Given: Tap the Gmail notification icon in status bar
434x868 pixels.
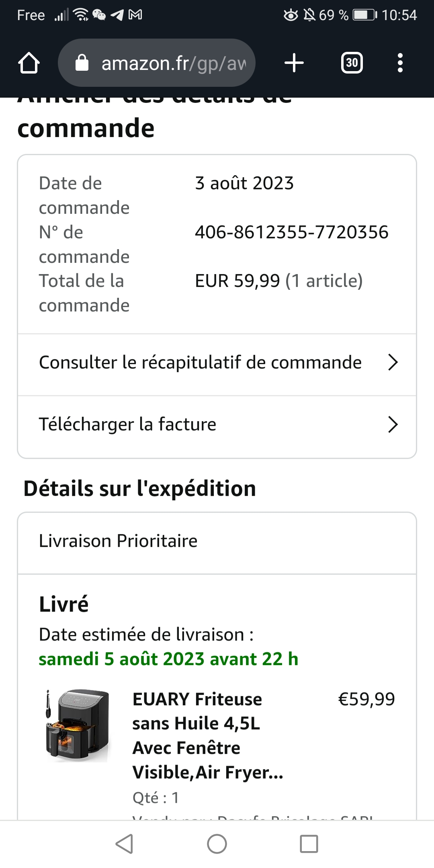Looking at the screenshot, I should pos(135,15).
